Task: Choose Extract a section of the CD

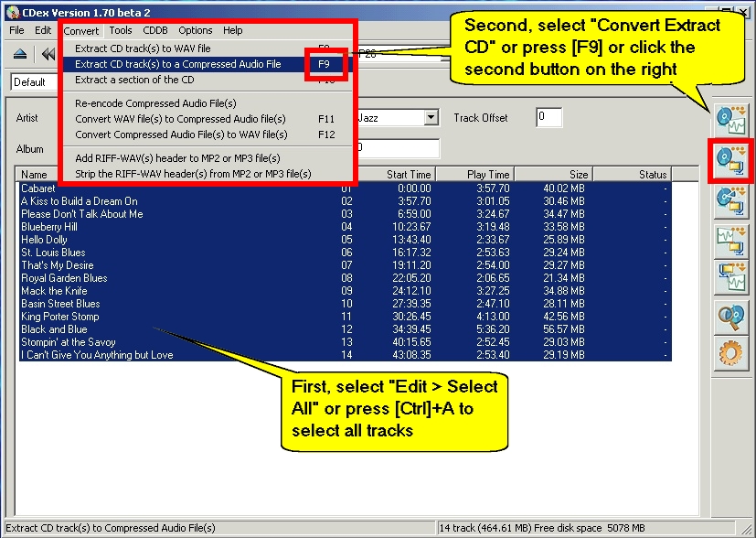Action: click(x=207, y=80)
